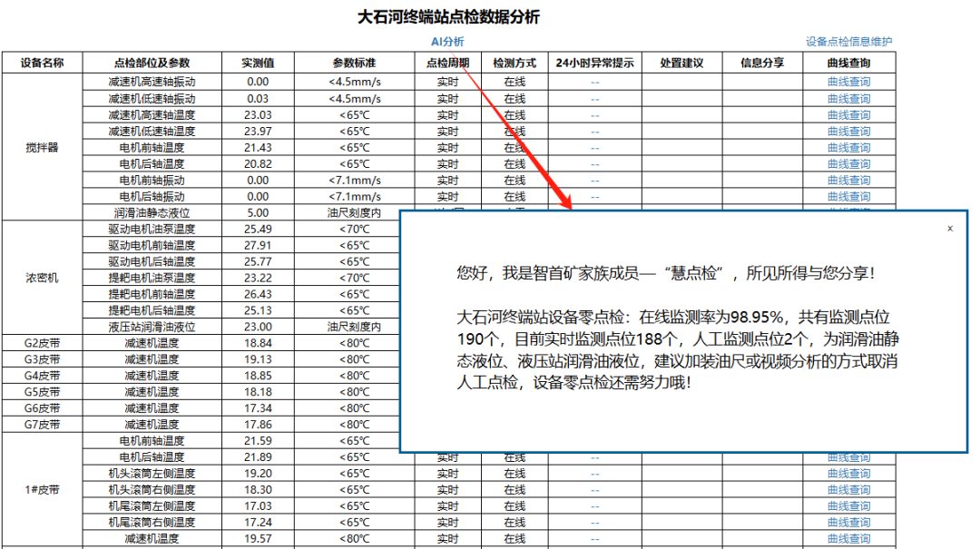Open the AI分析 link

click(446, 42)
